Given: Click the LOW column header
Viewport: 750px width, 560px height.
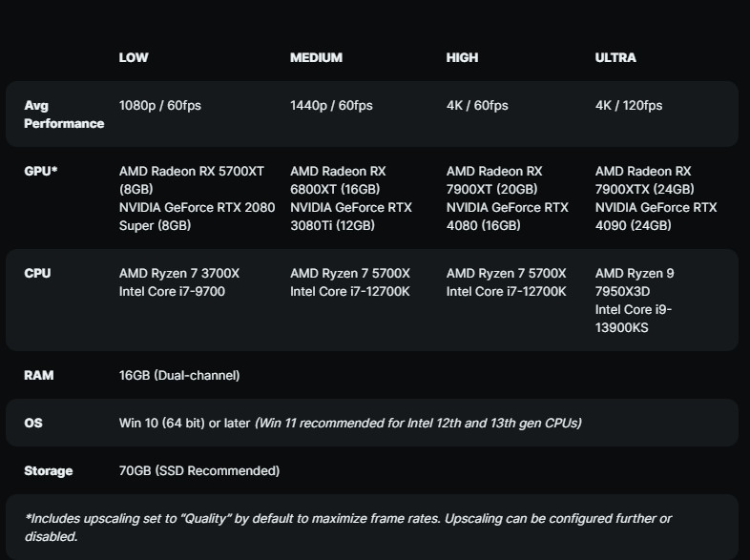Looking at the screenshot, I should 134,57.
